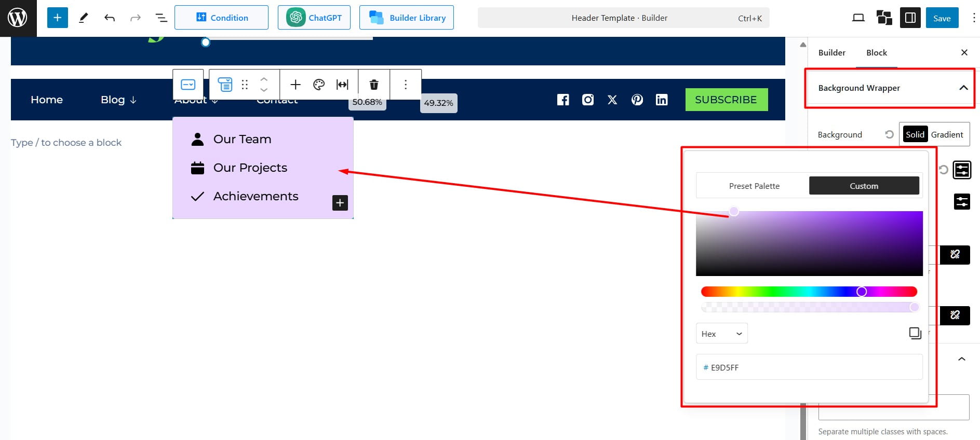
Task: Toggle the settings sidebar panel icon
Action: [910, 18]
